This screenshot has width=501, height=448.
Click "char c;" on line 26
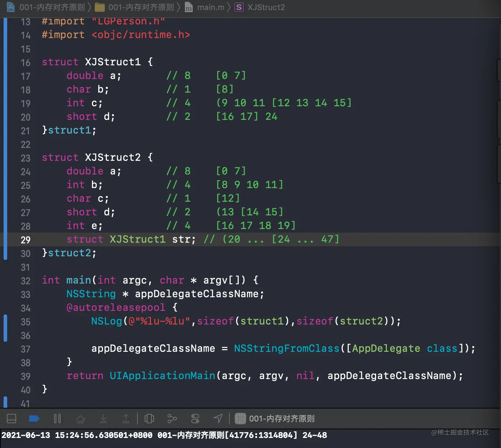[88, 199]
